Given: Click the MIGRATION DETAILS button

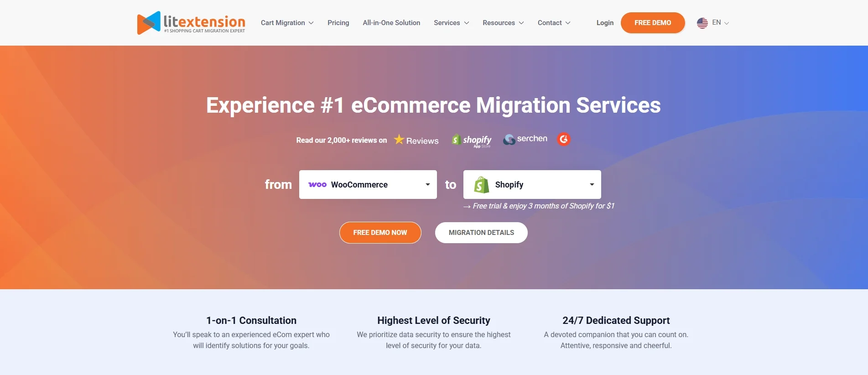Looking at the screenshot, I should [x=481, y=233].
